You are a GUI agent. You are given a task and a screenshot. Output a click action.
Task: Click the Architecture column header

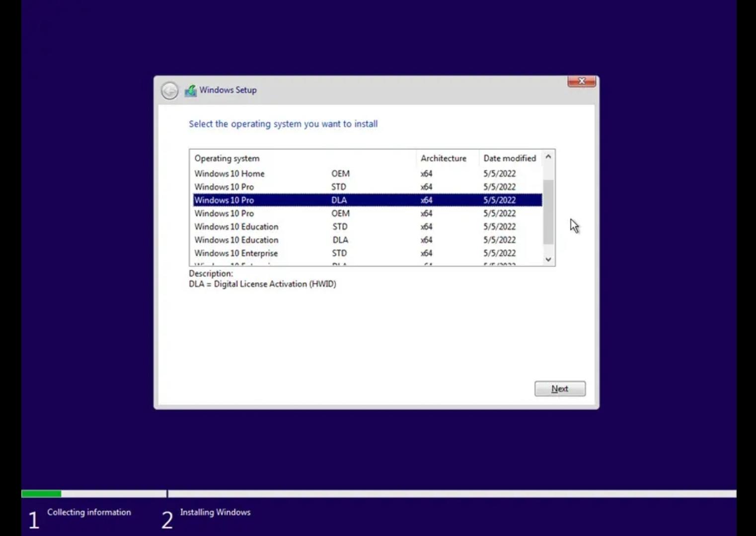(x=448, y=158)
